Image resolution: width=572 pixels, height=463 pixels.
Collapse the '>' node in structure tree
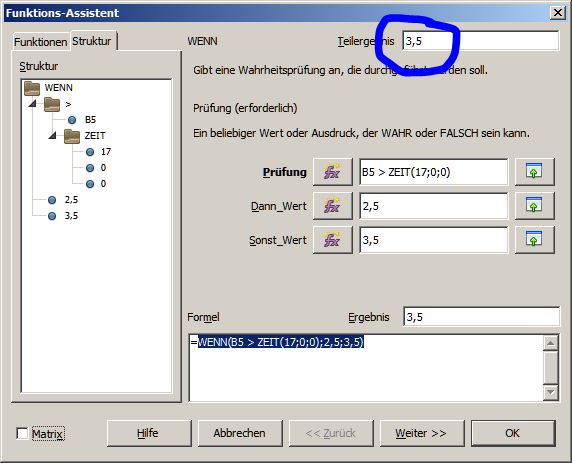(x=33, y=104)
